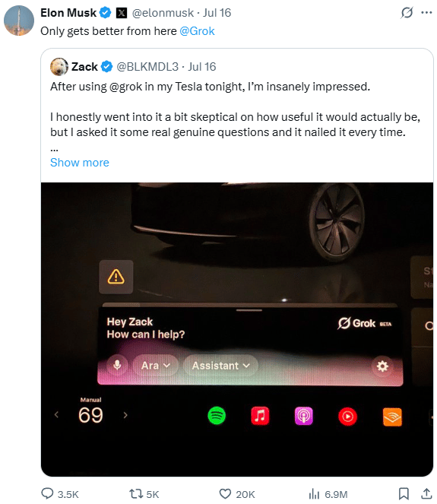Launch the Apple Podcasts icon

tap(304, 416)
